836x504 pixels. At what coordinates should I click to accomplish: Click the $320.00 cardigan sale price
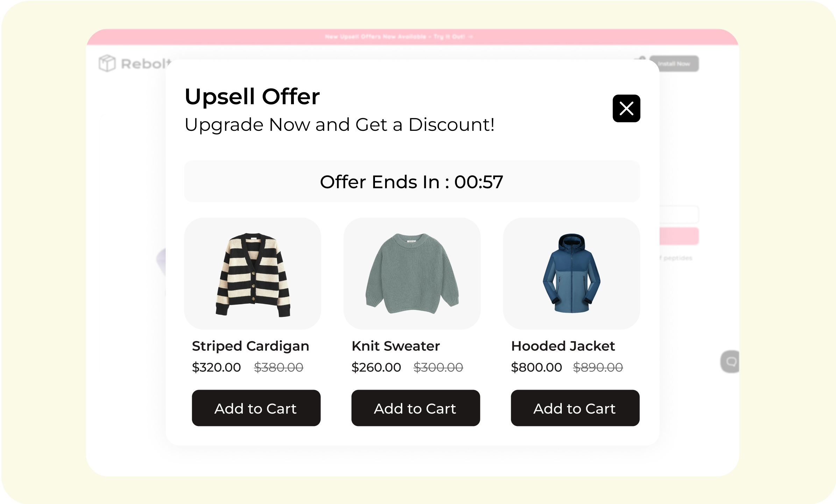click(216, 367)
